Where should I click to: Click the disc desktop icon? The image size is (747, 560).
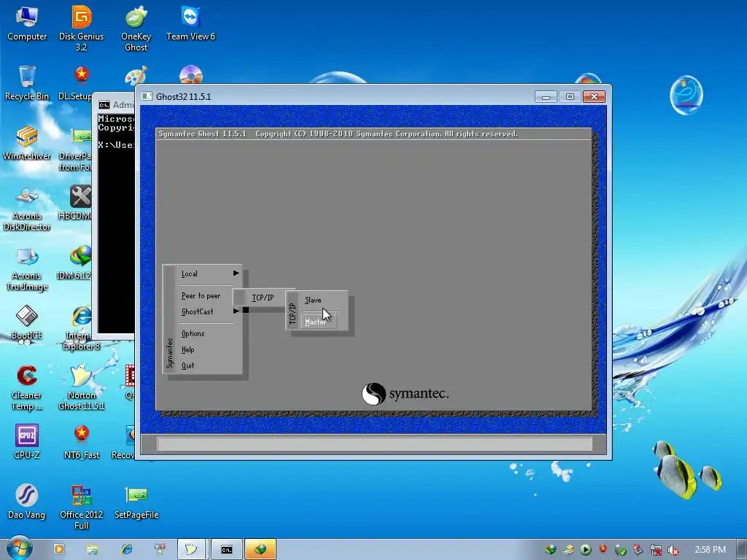pyautogui.click(x=190, y=74)
